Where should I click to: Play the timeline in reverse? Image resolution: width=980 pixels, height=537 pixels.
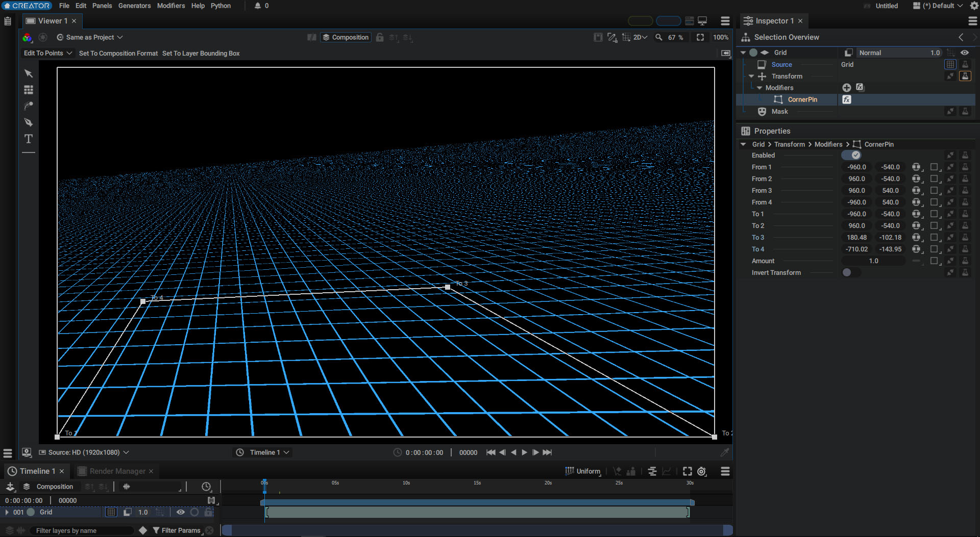tap(513, 452)
